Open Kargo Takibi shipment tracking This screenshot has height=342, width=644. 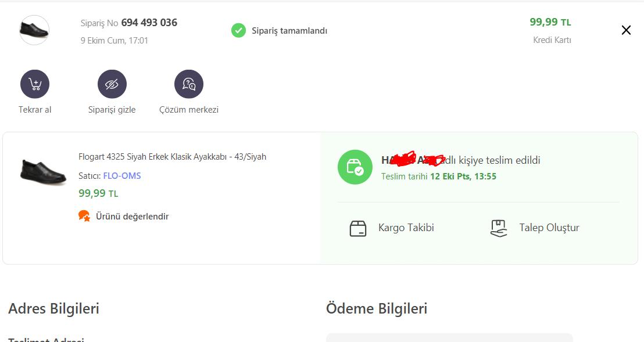coord(406,228)
